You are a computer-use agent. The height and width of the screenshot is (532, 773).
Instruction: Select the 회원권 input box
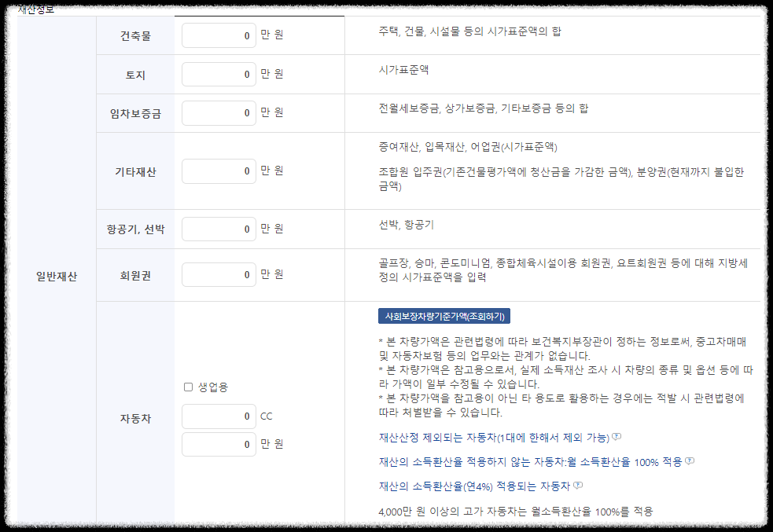pos(219,273)
